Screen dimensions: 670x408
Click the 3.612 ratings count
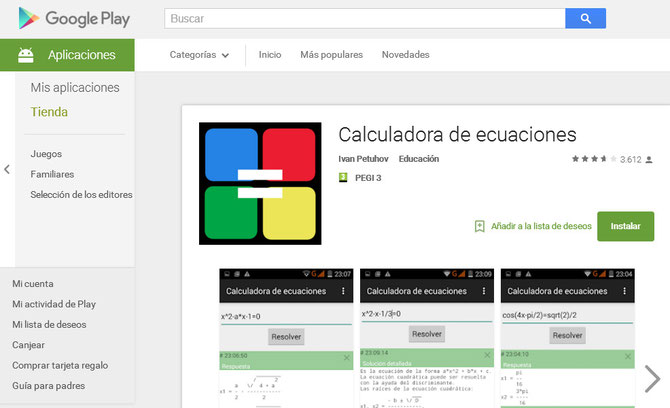point(631,159)
